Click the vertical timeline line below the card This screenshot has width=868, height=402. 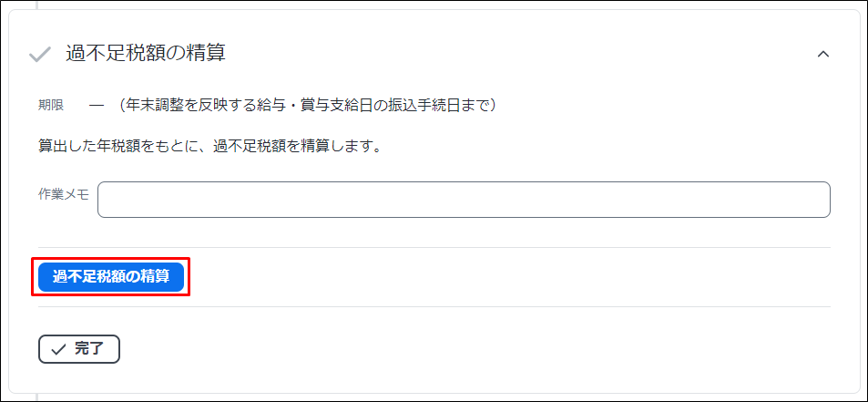click(x=37, y=397)
